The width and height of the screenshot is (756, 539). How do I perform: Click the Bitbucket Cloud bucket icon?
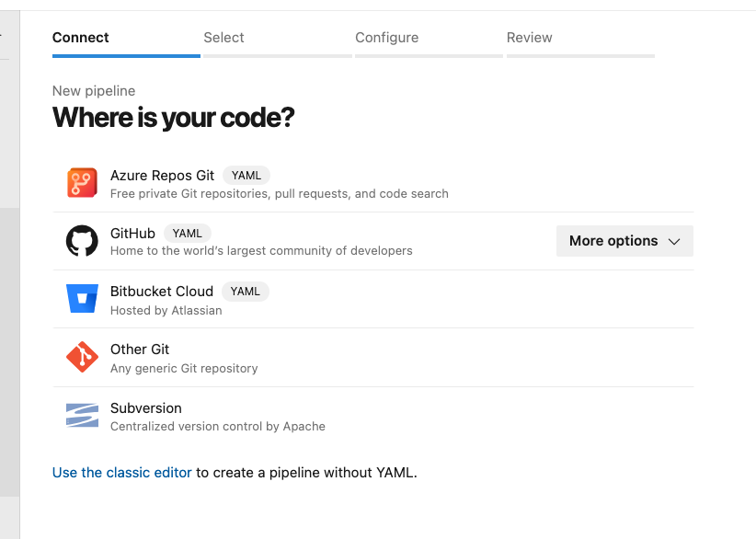click(x=82, y=298)
